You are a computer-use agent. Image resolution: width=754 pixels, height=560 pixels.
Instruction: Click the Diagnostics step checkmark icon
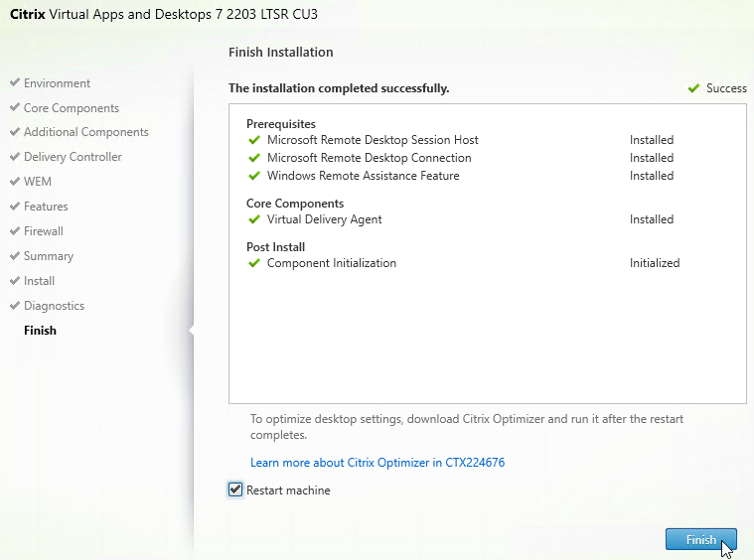click(15, 305)
